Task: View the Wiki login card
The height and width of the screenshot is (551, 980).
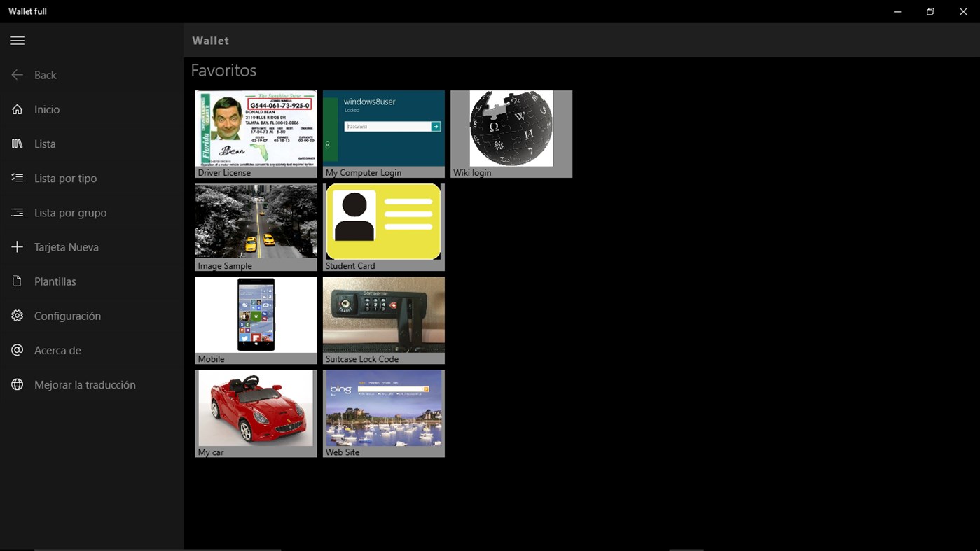Action: point(511,133)
